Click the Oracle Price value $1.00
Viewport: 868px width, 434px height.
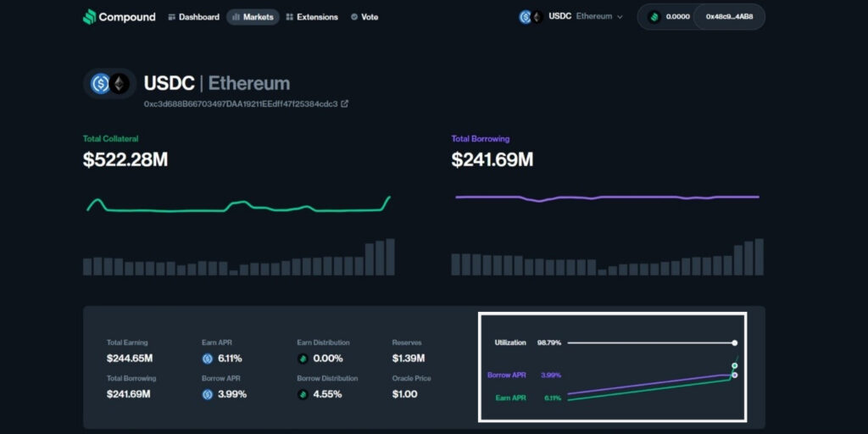[x=404, y=395]
